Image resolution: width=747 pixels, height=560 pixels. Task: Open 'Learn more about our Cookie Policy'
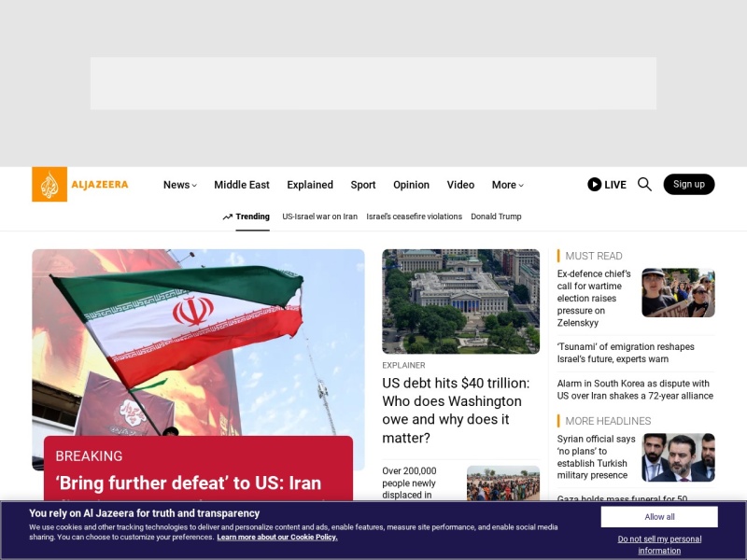(277, 538)
